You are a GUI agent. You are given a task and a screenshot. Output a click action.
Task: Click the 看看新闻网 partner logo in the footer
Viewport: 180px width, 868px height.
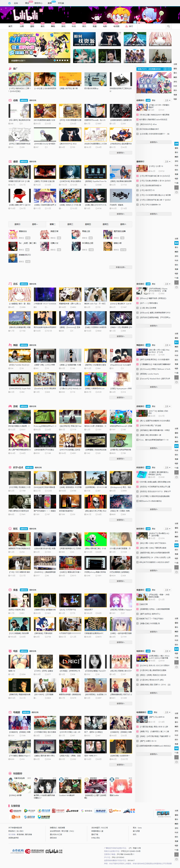pyautogui.click(x=35, y=851)
